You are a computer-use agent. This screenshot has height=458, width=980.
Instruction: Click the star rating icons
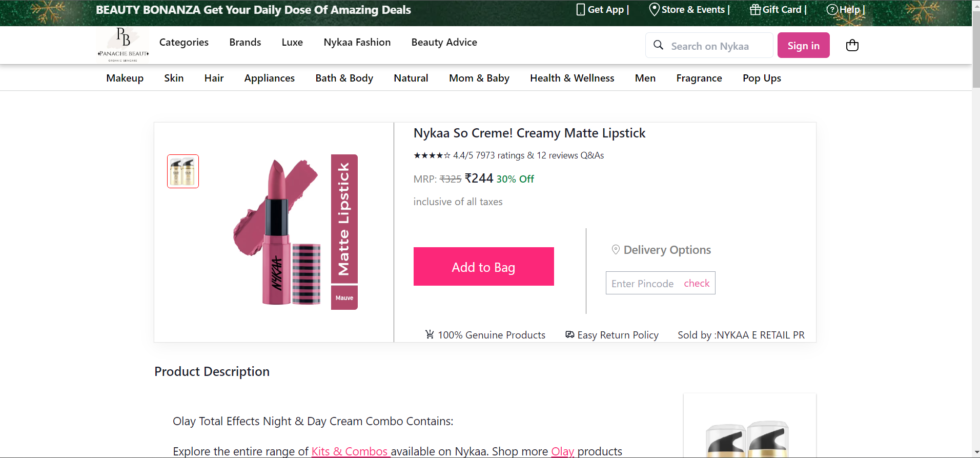click(x=432, y=155)
